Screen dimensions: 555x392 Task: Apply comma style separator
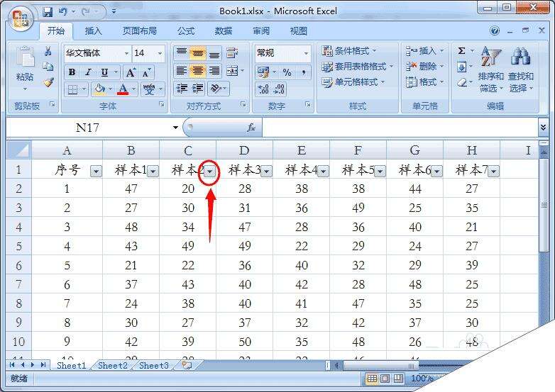pos(303,72)
